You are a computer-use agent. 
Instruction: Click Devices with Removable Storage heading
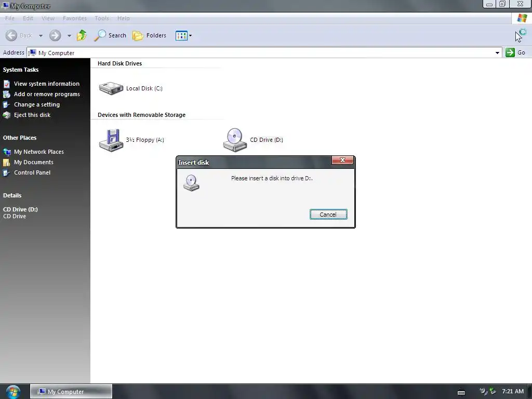click(x=141, y=115)
